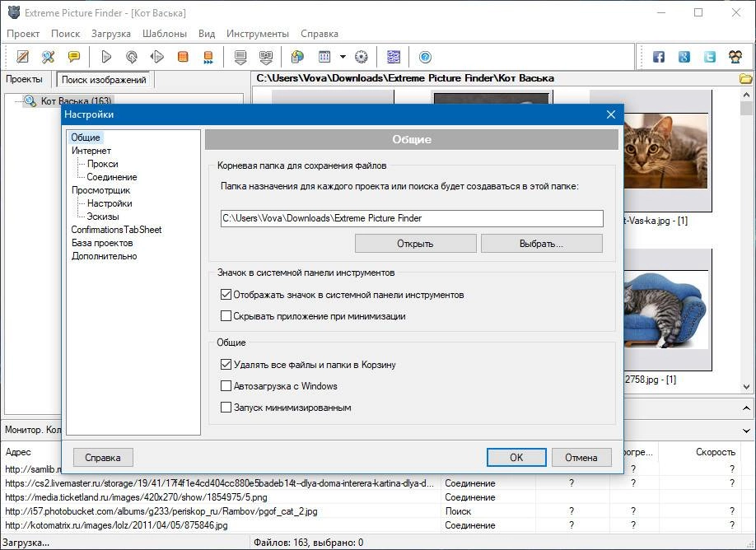Select Эскизы in settings tree
The width and height of the screenshot is (756, 550).
tap(103, 217)
